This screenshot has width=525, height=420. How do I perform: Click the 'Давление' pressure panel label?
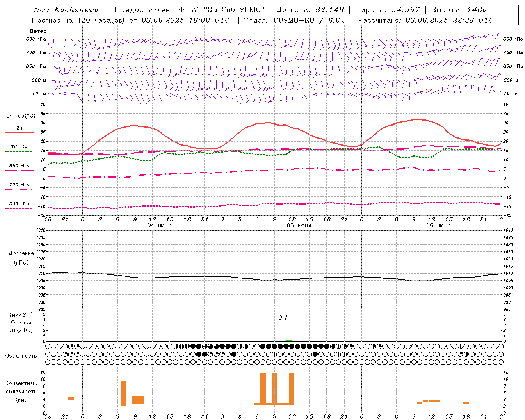click(x=21, y=253)
